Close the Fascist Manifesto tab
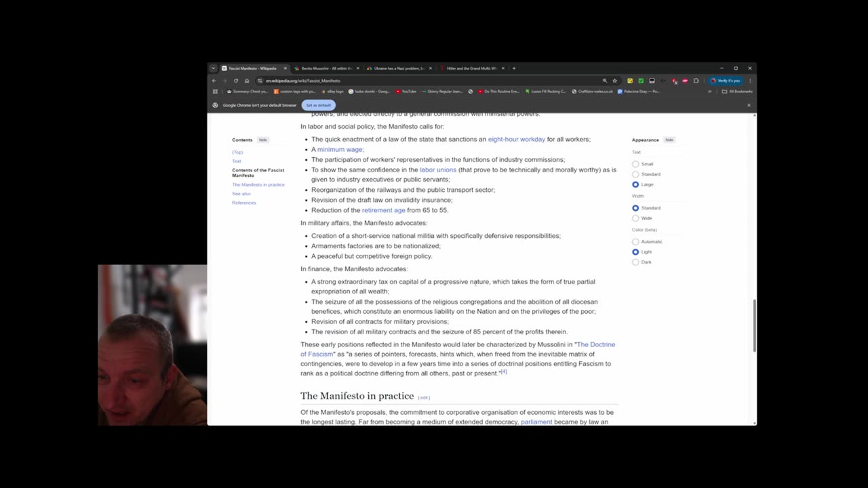This screenshot has height=488, width=868. click(x=285, y=68)
